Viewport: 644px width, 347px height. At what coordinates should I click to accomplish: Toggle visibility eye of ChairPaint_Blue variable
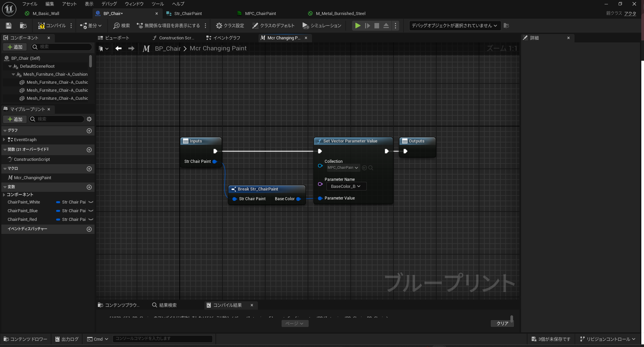pyautogui.click(x=91, y=211)
